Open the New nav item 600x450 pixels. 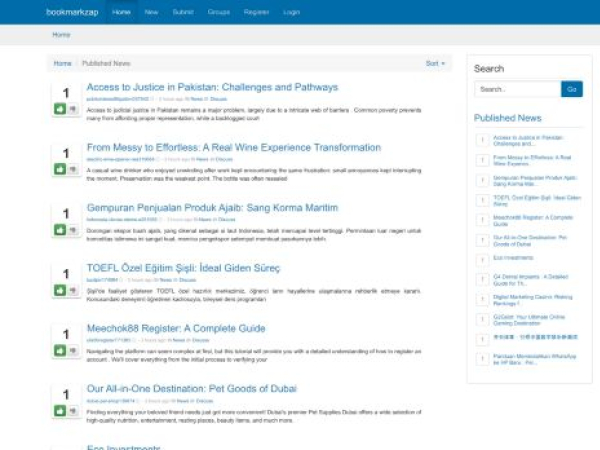[x=151, y=12]
